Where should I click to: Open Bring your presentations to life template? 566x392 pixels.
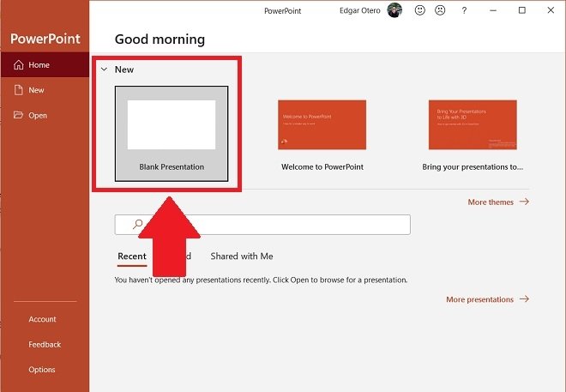473,136
